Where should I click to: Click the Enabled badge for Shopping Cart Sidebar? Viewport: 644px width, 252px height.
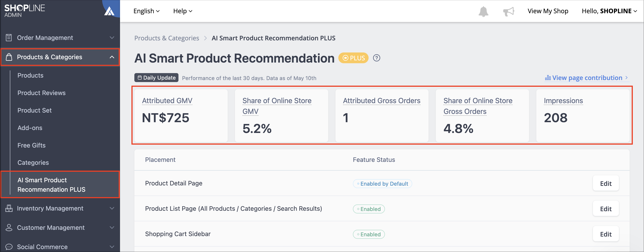click(x=369, y=234)
